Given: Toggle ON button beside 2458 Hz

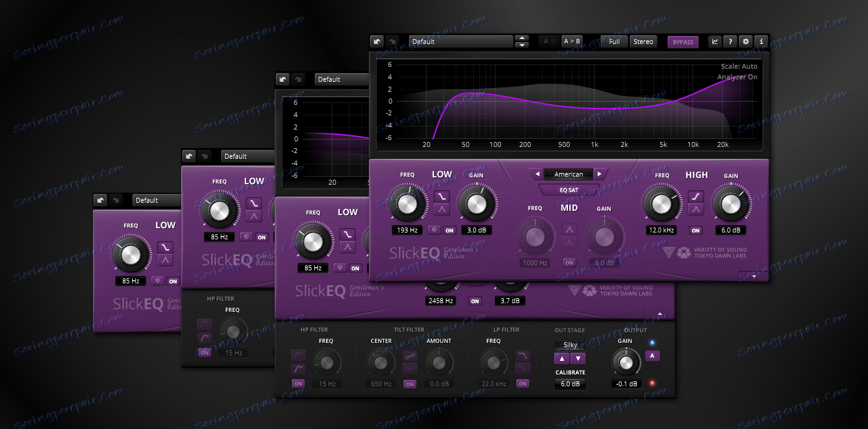Looking at the screenshot, I should pos(475,301).
